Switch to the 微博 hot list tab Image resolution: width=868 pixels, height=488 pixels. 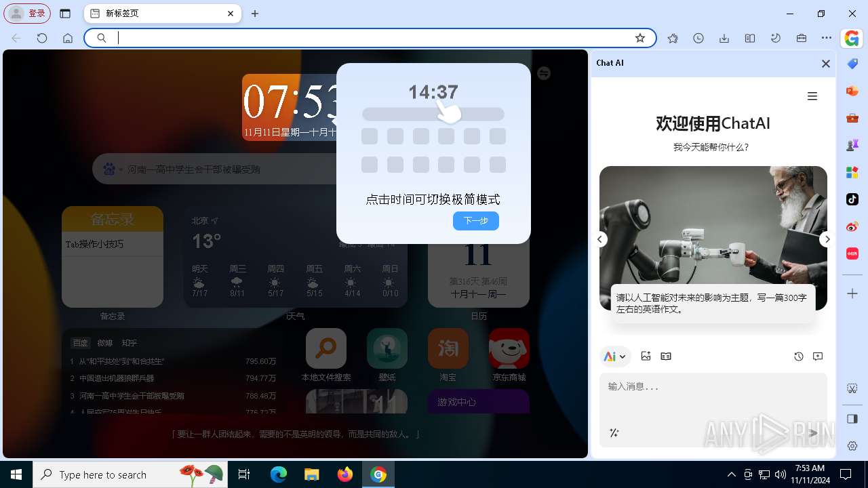(x=105, y=343)
